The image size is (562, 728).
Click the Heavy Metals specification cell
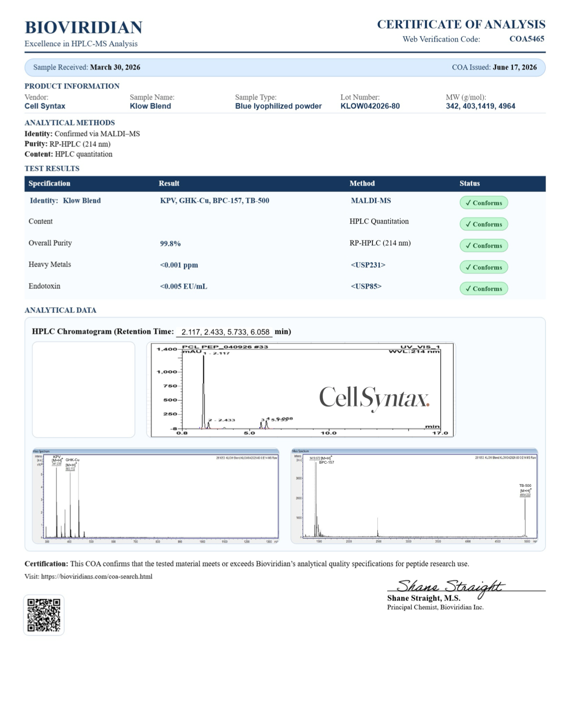tap(50, 264)
